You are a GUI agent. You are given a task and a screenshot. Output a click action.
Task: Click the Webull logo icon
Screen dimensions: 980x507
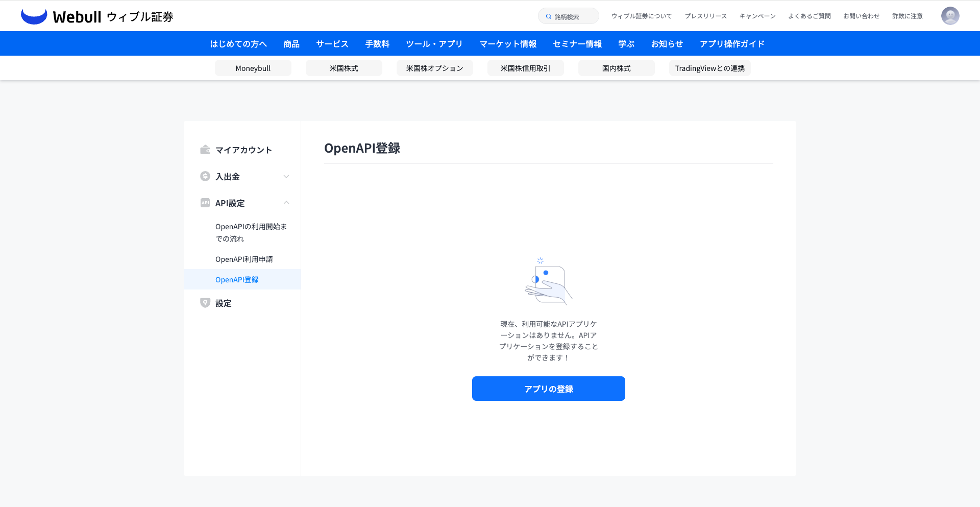(34, 16)
